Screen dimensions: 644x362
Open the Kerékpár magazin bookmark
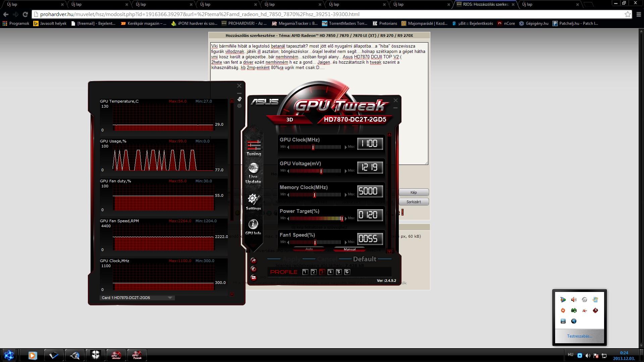point(144,23)
